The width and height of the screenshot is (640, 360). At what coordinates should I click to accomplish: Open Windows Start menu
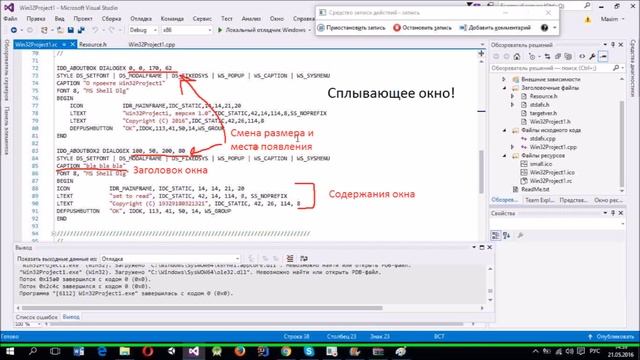click(10, 351)
